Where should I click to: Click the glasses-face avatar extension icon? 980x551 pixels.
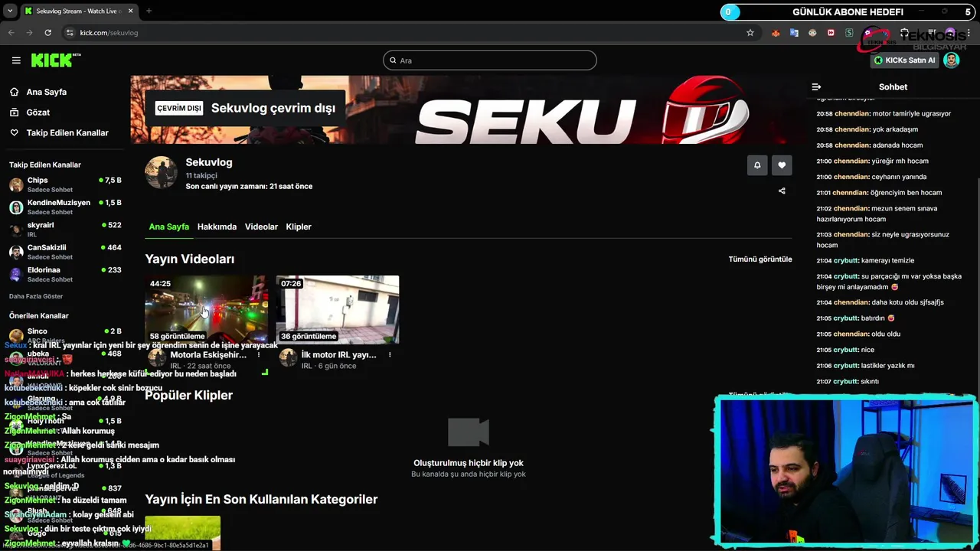pos(812,33)
